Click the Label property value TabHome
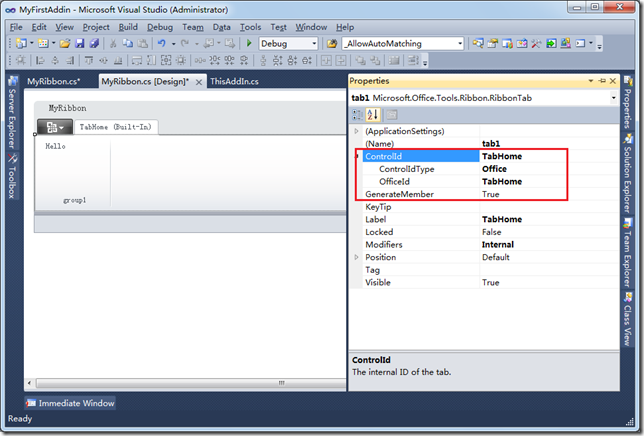644x436 pixels. click(x=549, y=219)
